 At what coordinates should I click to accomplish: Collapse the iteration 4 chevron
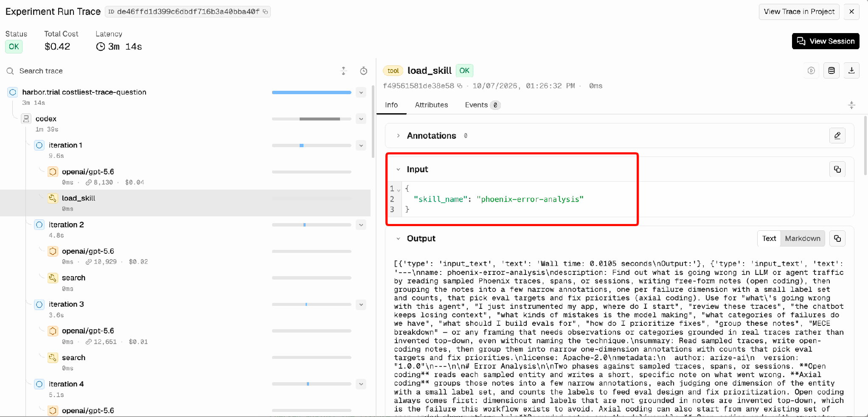pyautogui.click(x=361, y=384)
